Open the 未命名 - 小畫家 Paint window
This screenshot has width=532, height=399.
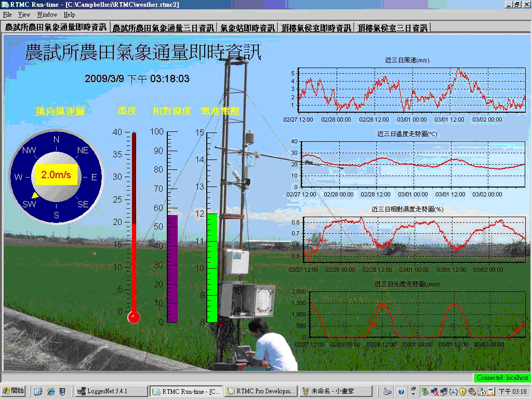[x=336, y=391]
